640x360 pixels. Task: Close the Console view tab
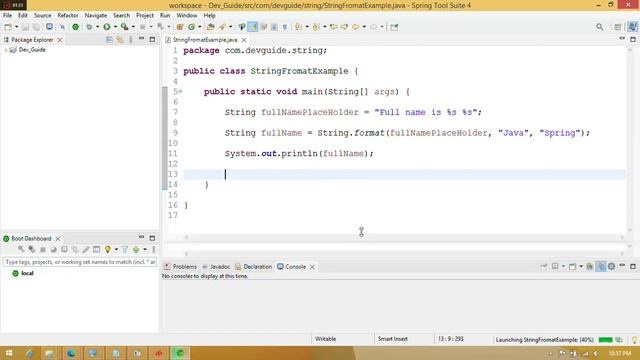312,267
